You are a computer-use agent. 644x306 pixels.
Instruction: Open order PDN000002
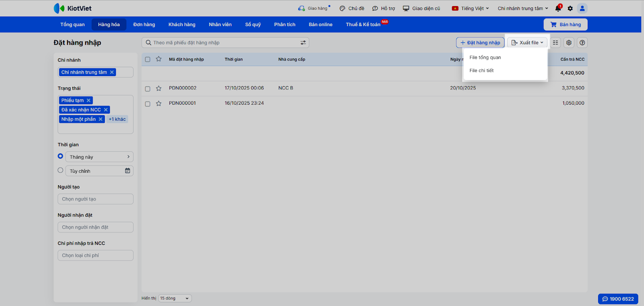click(x=183, y=88)
